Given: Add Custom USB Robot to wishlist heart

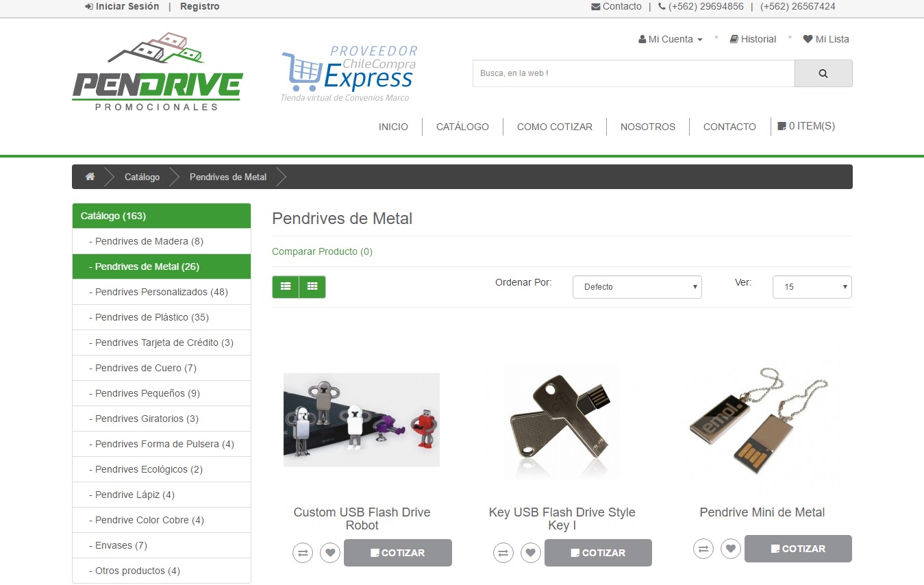Looking at the screenshot, I should pos(330,552).
